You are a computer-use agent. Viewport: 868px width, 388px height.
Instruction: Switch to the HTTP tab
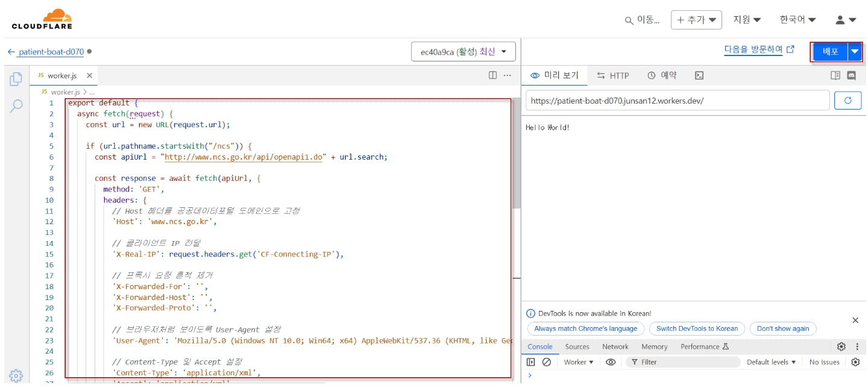click(x=612, y=75)
